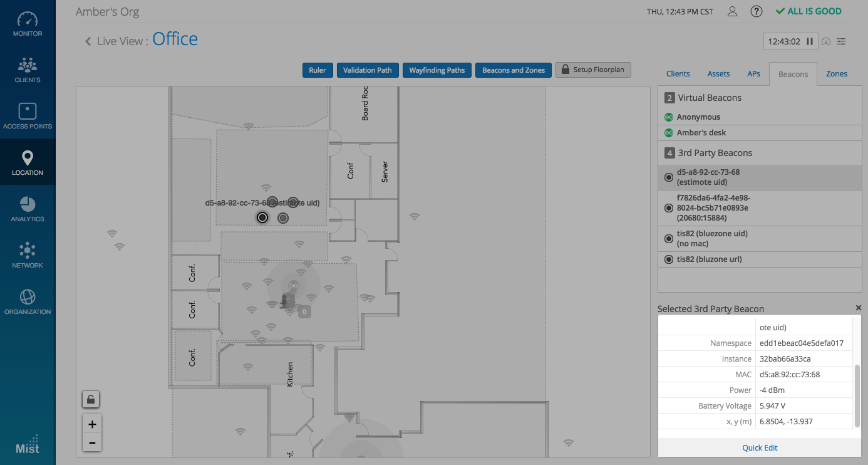Open the Clients section in sidebar
The height and width of the screenshot is (465, 868).
click(28, 70)
